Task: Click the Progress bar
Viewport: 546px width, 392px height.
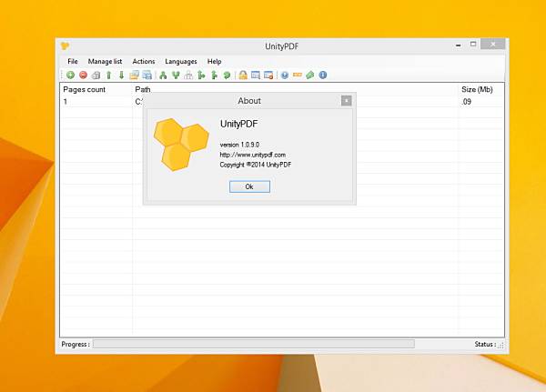Action: point(254,344)
